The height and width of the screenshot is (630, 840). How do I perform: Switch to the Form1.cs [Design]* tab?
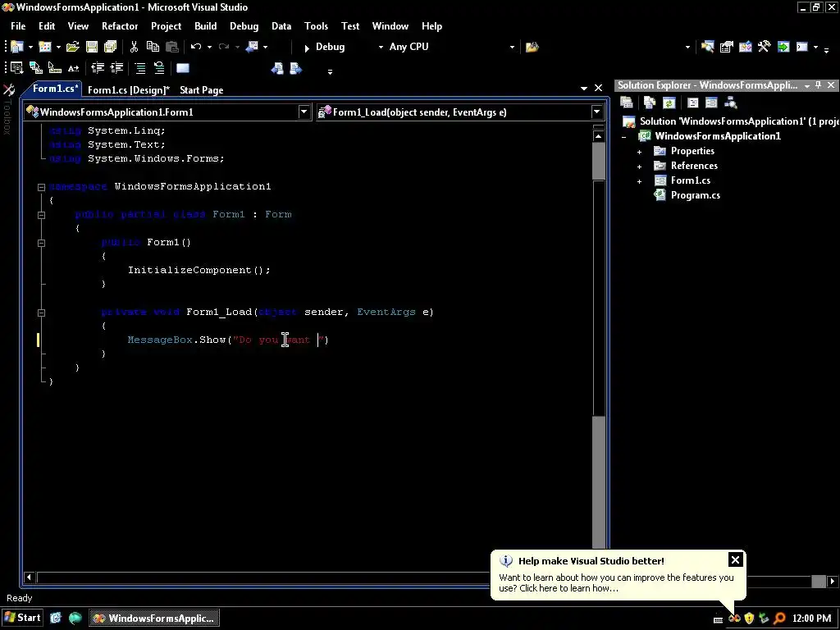tap(129, 90)
